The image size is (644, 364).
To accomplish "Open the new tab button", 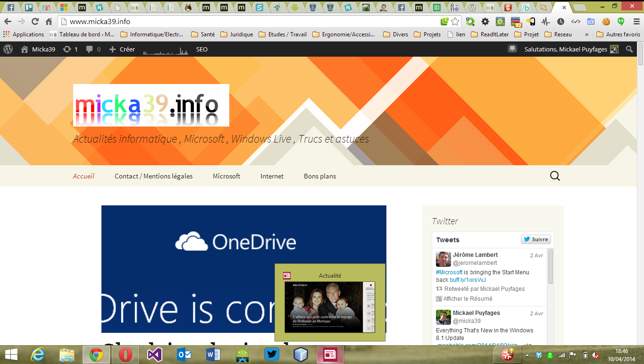I will [579, 8].
